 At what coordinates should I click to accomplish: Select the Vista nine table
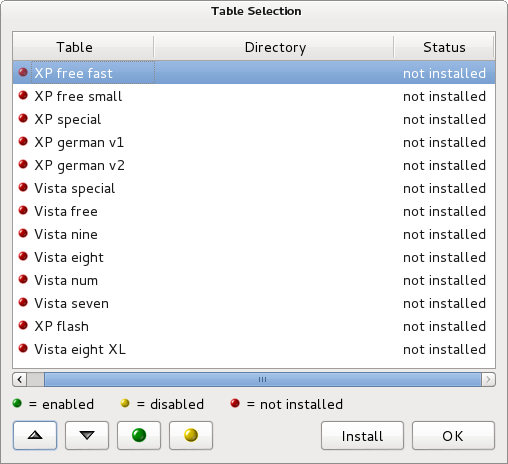254,234
